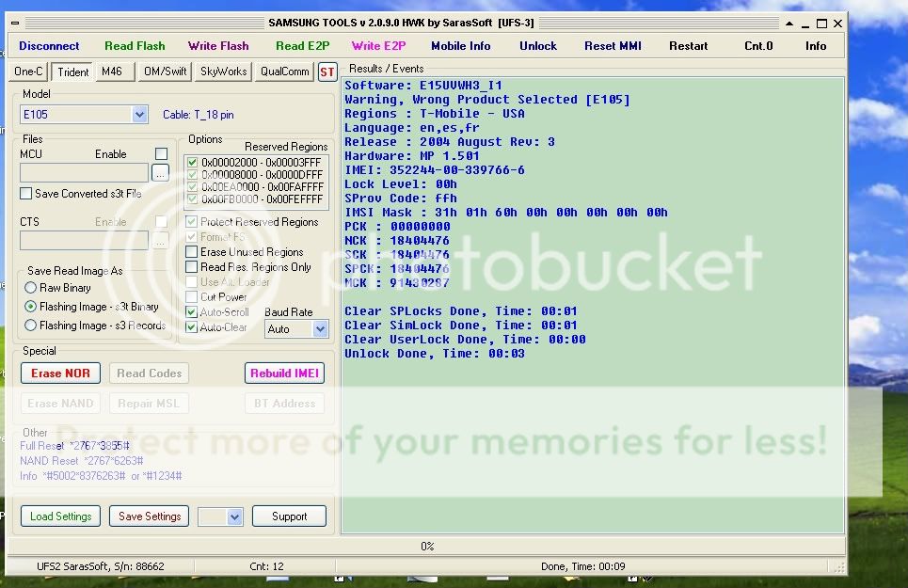Viewport: 908px width, 588px height.
Task: Click Read E2P in the toolbar
Action: [x=302, y=46]
